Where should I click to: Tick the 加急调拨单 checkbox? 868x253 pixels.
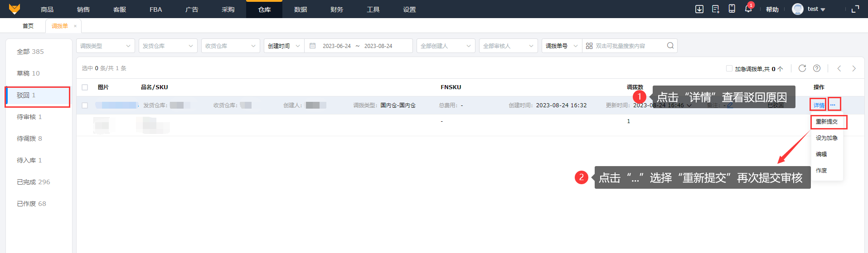729,68
